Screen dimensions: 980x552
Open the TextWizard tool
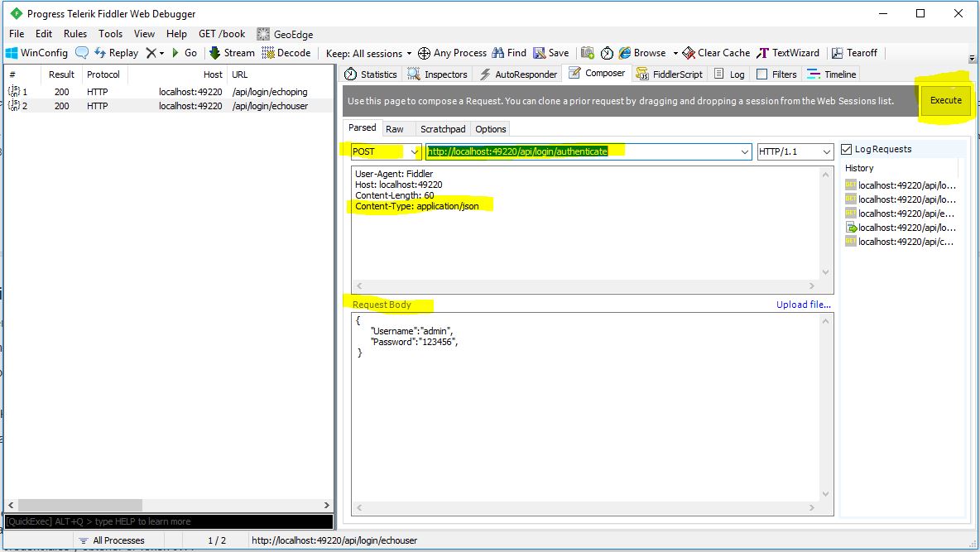click(787, 53)
